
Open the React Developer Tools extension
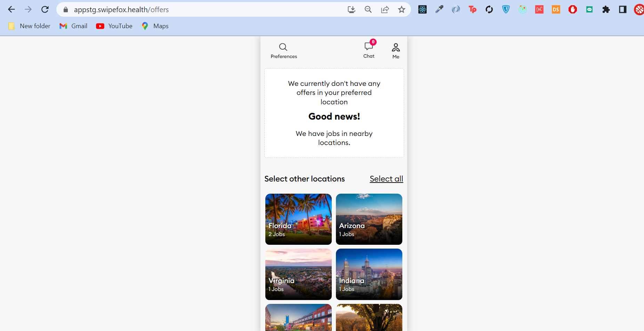(422, 9)
